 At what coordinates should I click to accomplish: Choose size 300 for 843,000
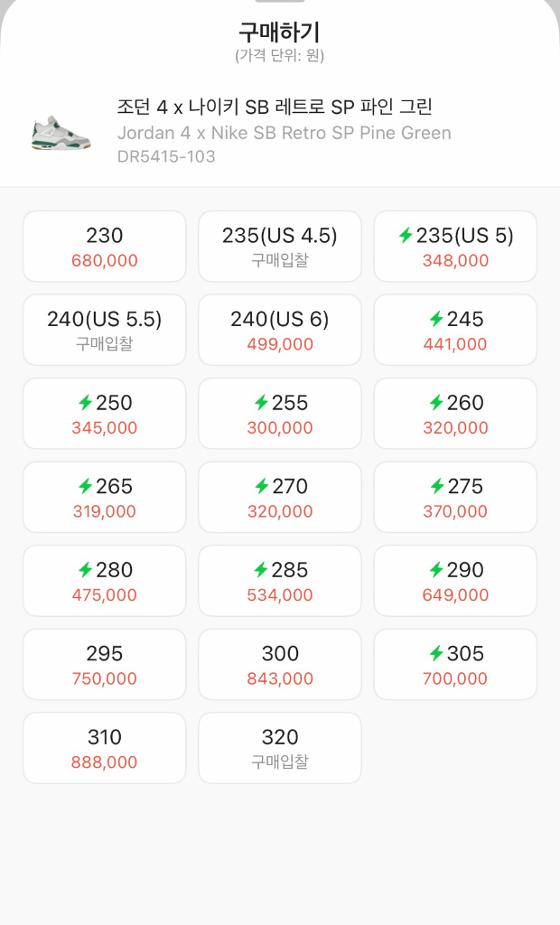click(280, 664)
